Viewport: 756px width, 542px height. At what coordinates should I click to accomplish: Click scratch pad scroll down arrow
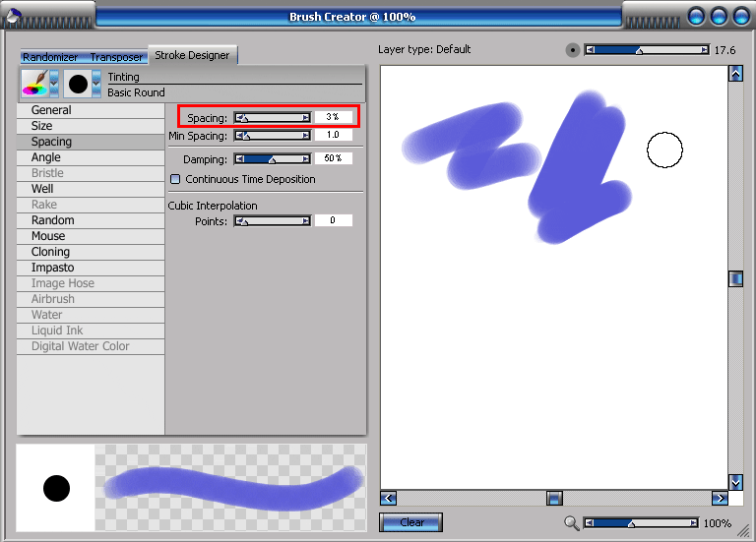[x=735, y=482]
